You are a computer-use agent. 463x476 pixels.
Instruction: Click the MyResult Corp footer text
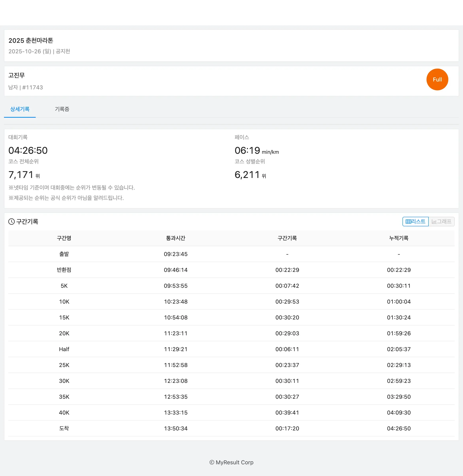point(231,462)
